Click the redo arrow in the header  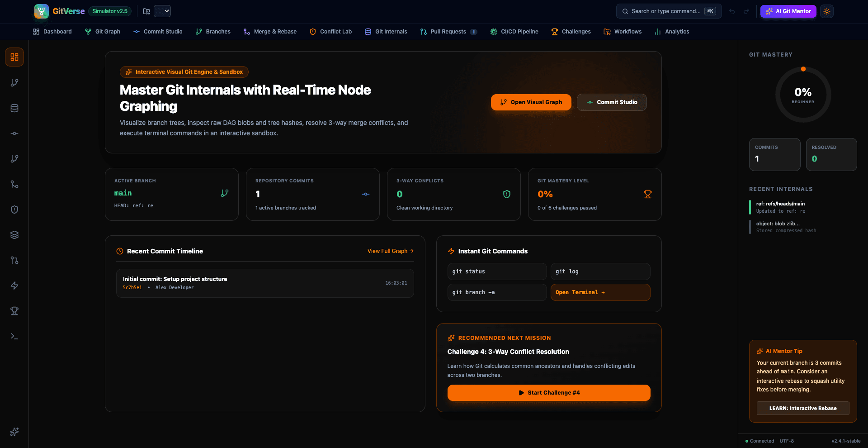point(746,11)
